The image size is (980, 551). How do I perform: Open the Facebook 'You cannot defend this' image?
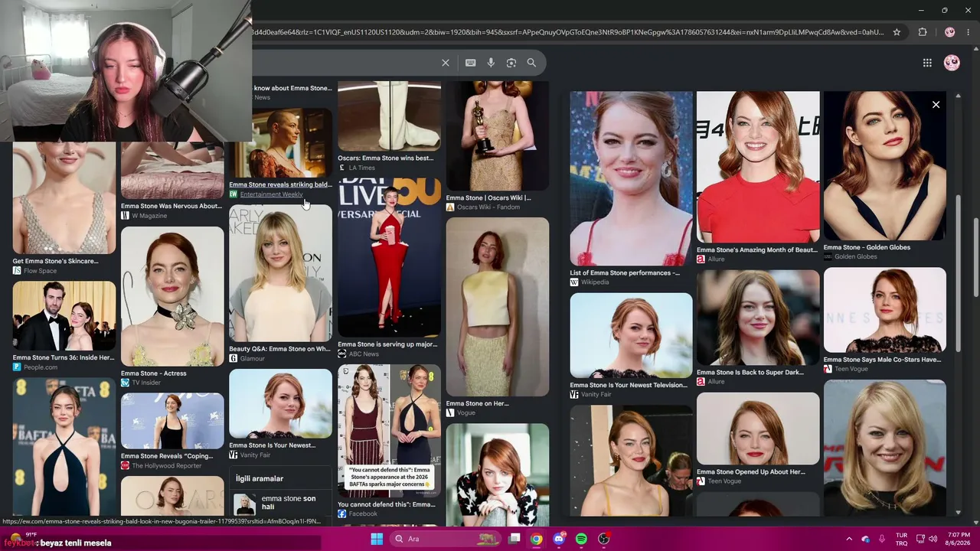pos(389,430)
